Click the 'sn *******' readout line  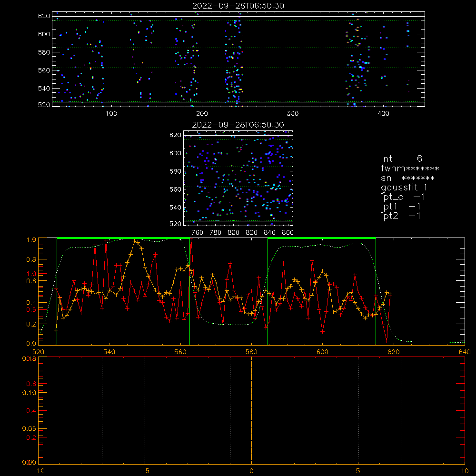(407, 178)
